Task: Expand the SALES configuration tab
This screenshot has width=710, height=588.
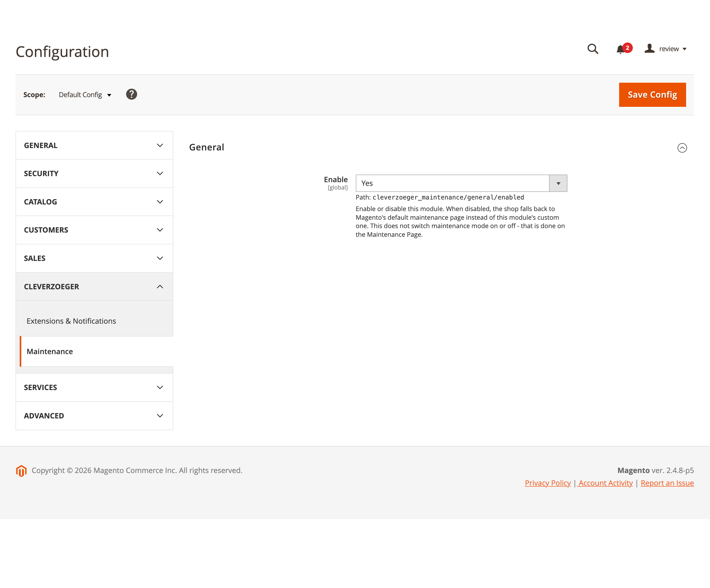Action: coord(94,258)
